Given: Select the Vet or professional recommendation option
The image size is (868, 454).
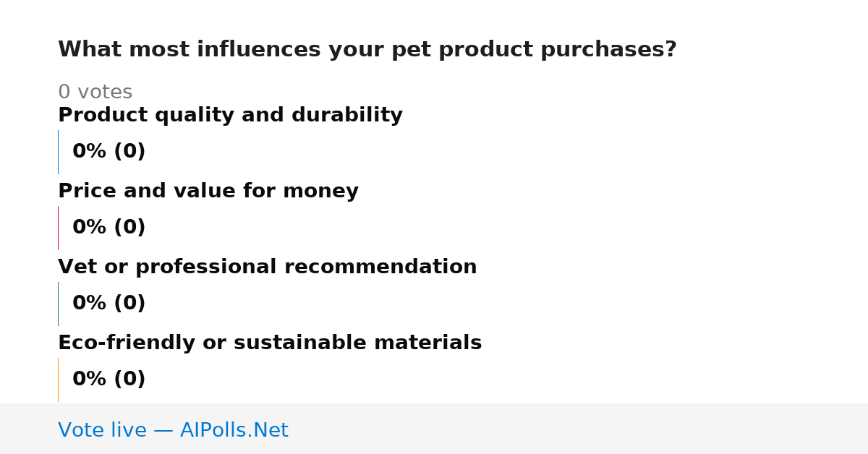Looking at the screenshot, I should pos(268,267).
